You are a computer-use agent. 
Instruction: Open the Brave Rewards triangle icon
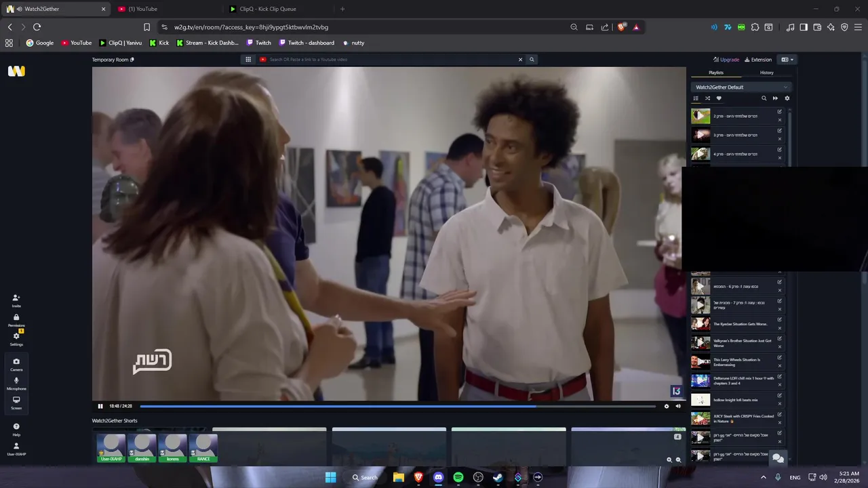click(636, 27)
